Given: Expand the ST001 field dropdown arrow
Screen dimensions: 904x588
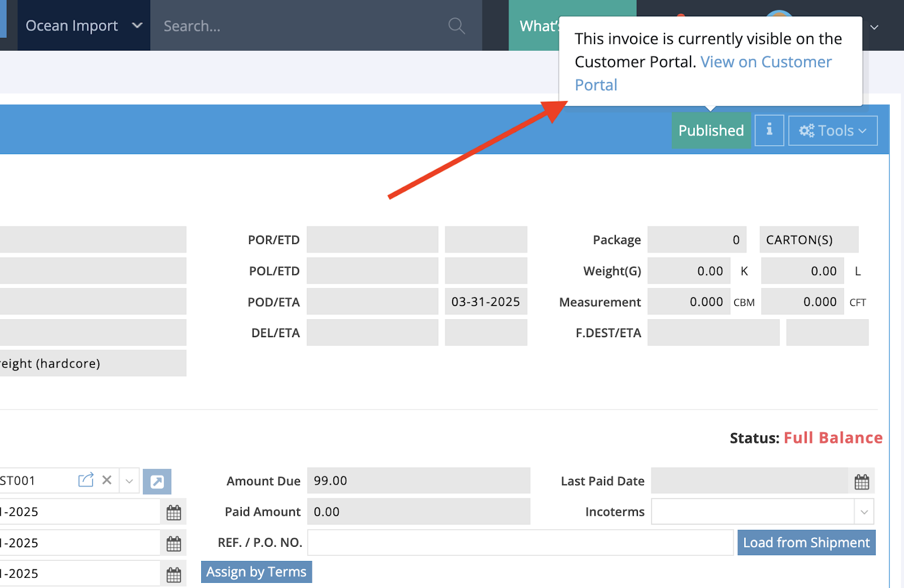Looking at the screenshot, I should pos(129,481).
